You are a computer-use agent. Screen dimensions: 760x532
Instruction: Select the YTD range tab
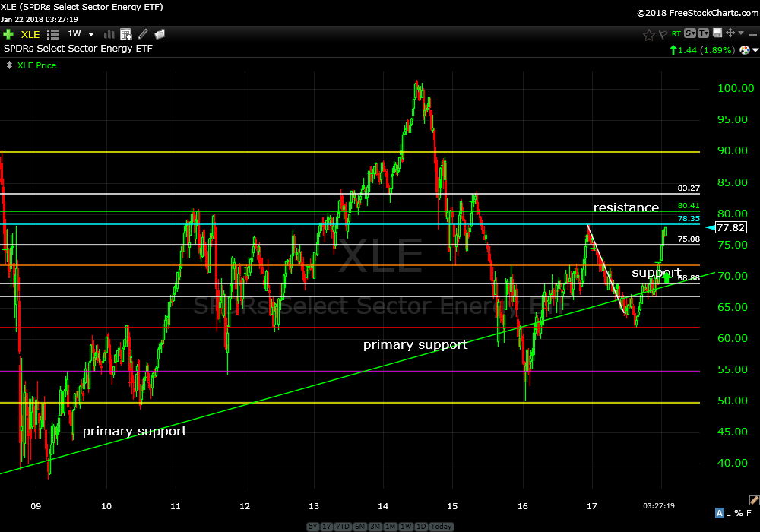[343, 527]
